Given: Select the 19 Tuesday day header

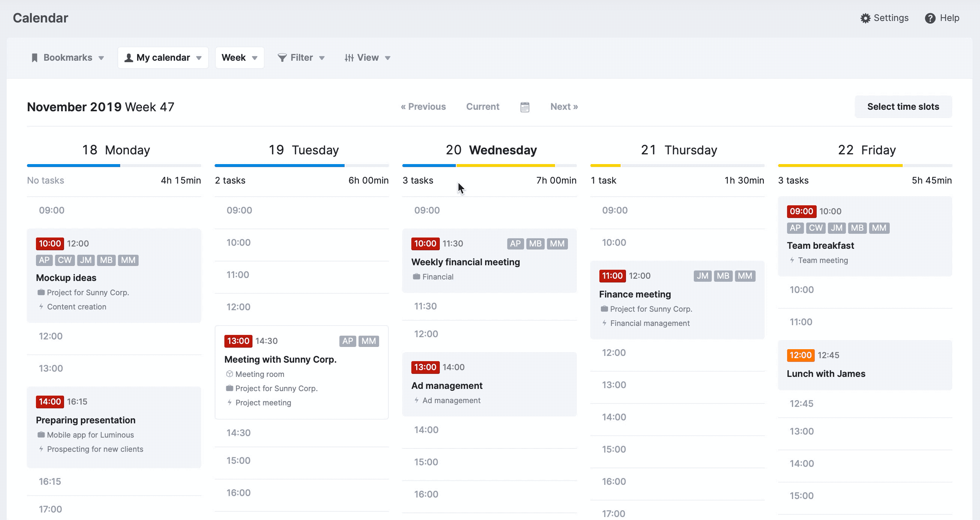Looking at the screenshot, I should point(303,150).
